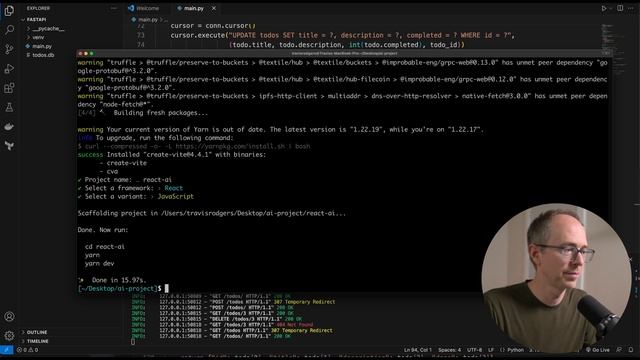Click the 'DELETE /todos/3' log line
Screen dimensions: 640x360
pyautogui.click(x=216, y=319)
